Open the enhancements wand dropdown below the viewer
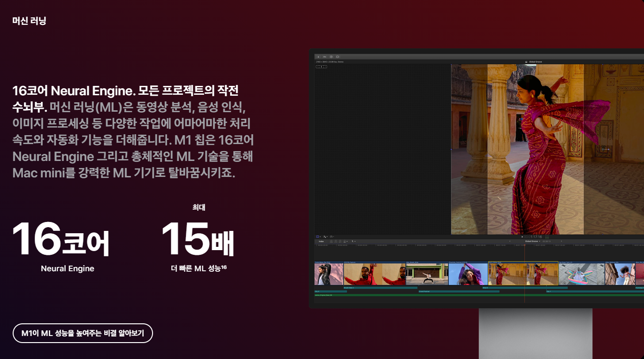 coord(325,237)
